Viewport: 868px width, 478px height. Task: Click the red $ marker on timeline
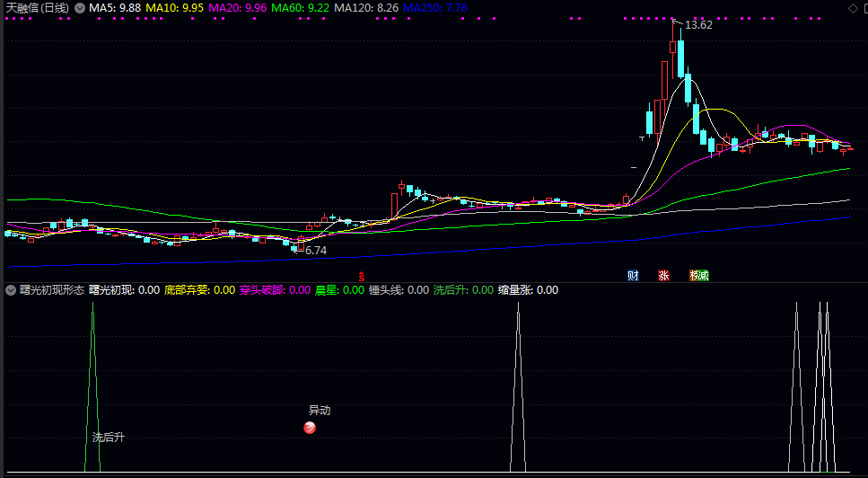pos(362,275)
